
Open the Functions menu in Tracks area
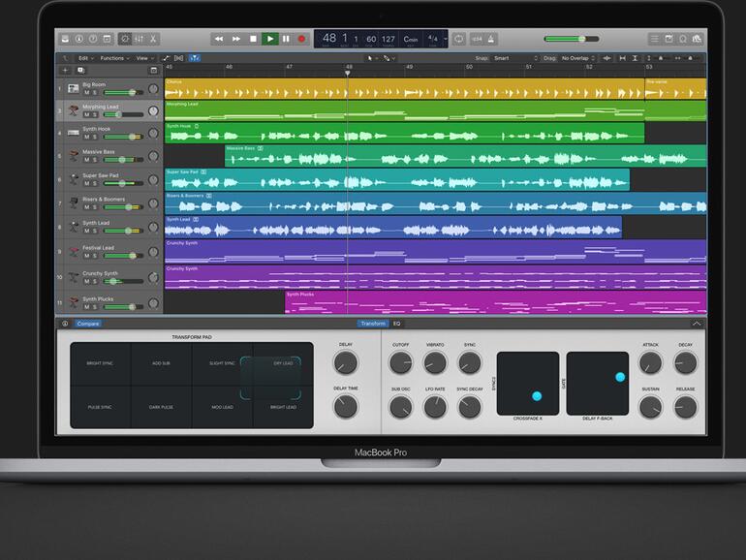(114, 58)
